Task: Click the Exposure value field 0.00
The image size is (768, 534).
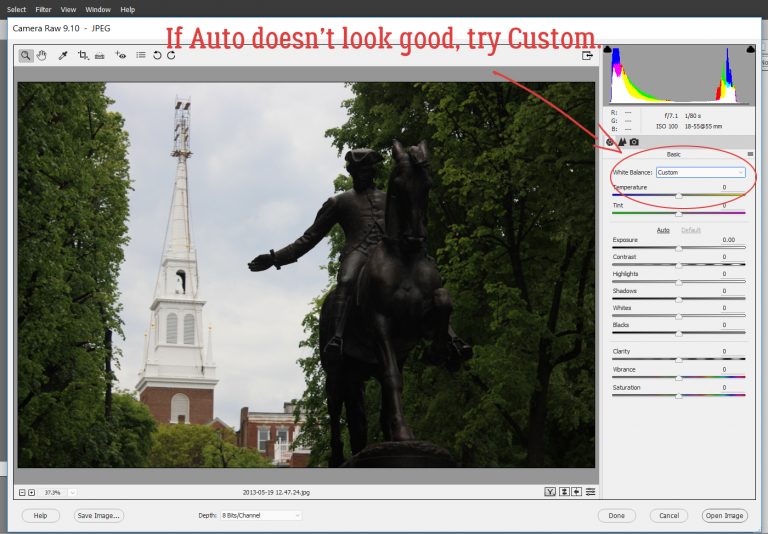Action: [x=729, y=240]
